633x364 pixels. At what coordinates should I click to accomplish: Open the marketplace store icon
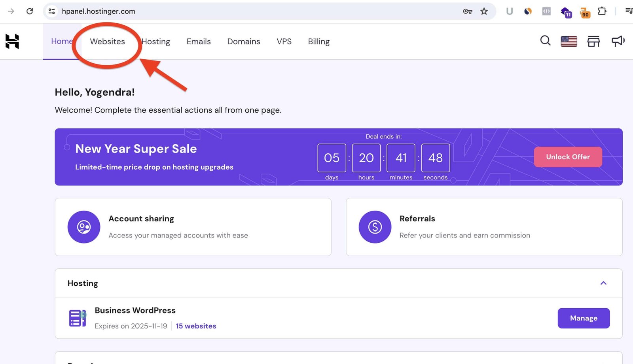click(x=593, y=41)
